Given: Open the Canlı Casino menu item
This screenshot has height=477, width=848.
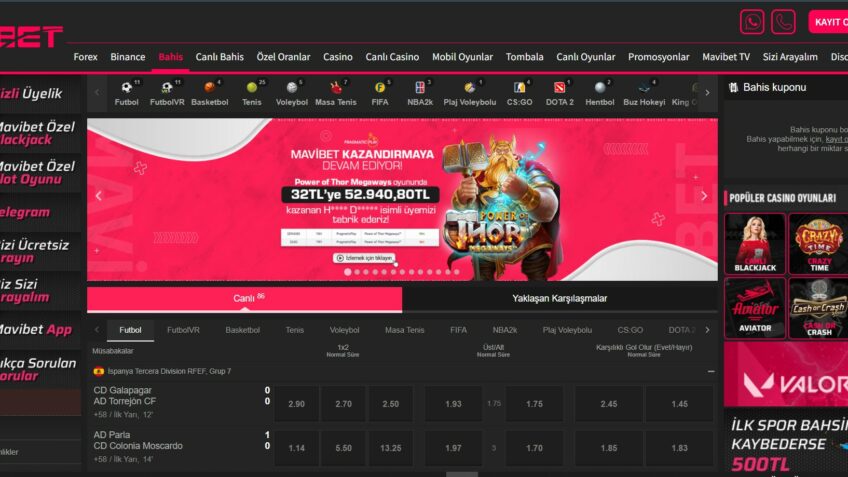Looking at the screenshot, I should click(x=392, y=57).
